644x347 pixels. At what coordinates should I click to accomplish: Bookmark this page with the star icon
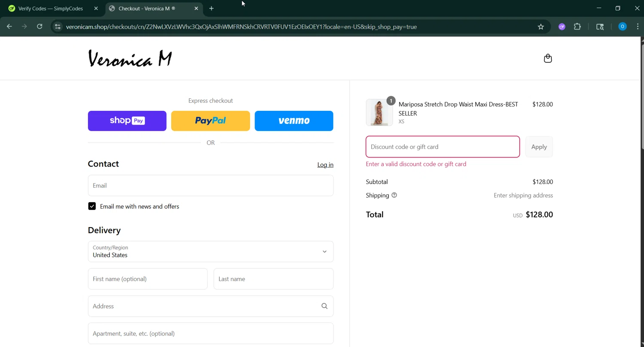point(541,27)
